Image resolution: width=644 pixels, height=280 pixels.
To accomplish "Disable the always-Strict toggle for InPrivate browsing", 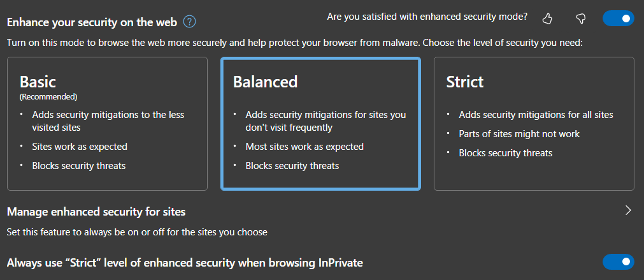I will click(618, 262).
